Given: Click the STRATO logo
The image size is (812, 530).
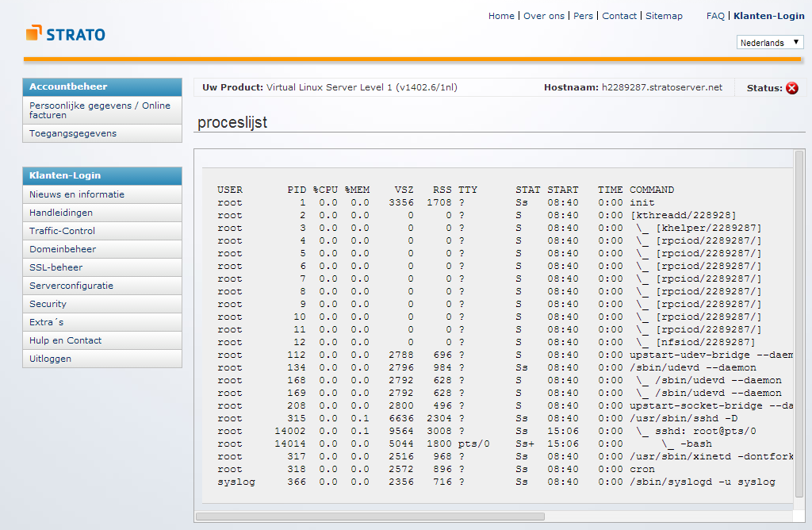Looking at the screenshot, I should (66, 34).
